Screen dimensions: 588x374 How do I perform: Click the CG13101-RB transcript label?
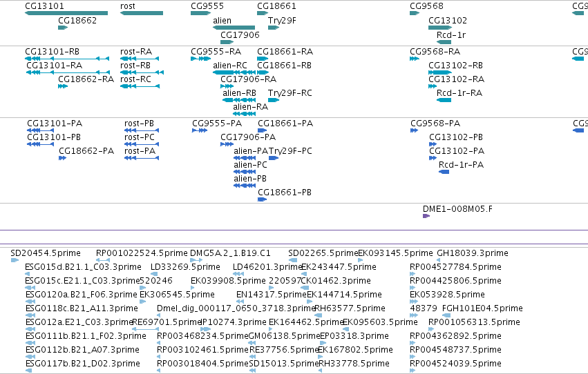[52, 52]
